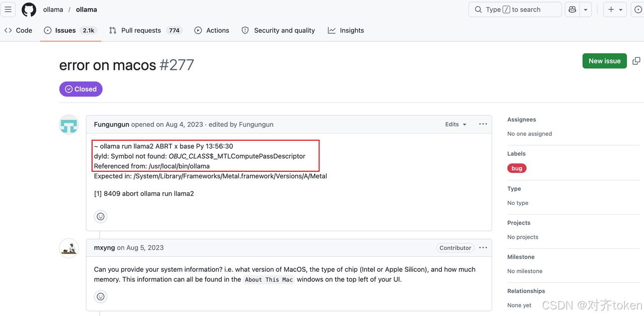The height and width of the screenshot is (316, 644).
Task: Click the issue title error on macos
Action: coord(108,65)
